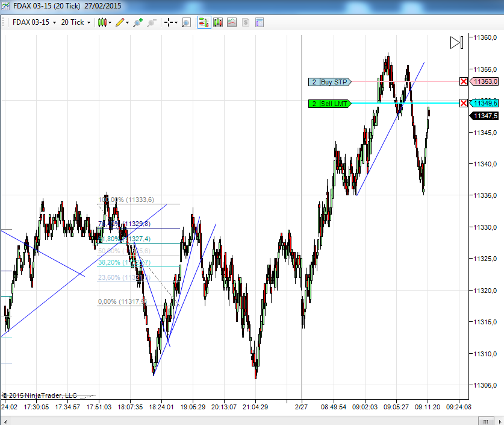The height and width of the screenshot is (425, 504).
Task: Expand the drawing tools dropdown arrow
Action: (x=127, y=22)
